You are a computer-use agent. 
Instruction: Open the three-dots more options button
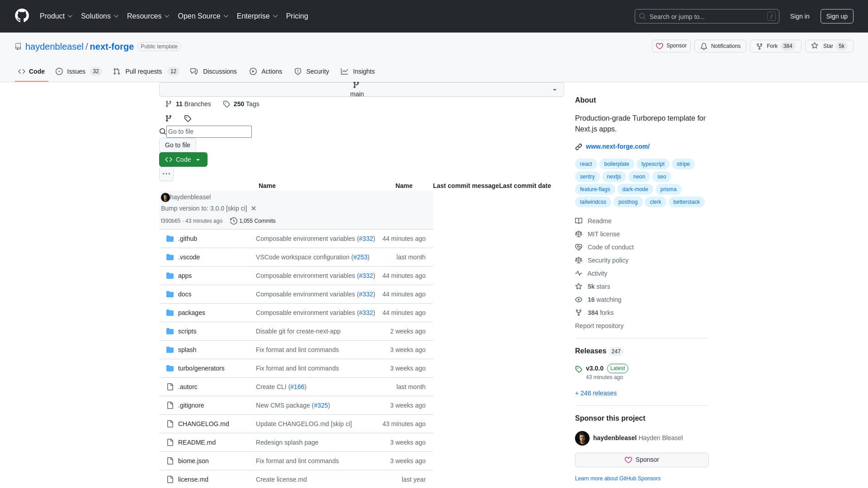pos(166,174)
